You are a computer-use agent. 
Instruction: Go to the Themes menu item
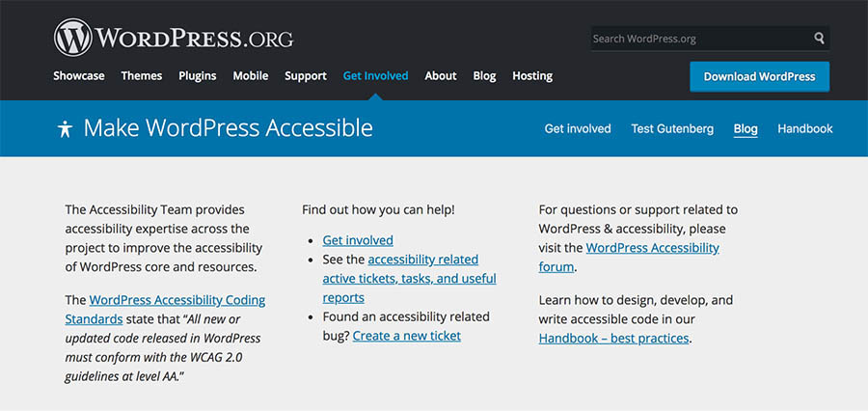[x=142, y=76]
